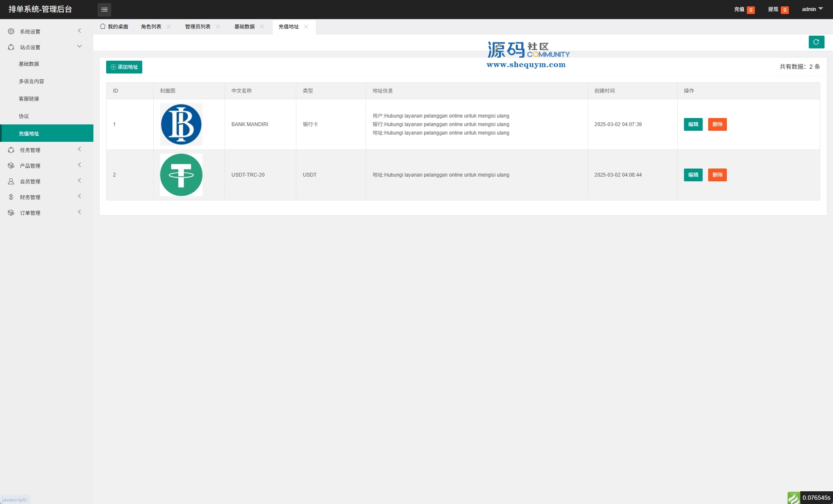
Task: Delete the USDT-TRC-20 address row
Action: pos(717,175)
